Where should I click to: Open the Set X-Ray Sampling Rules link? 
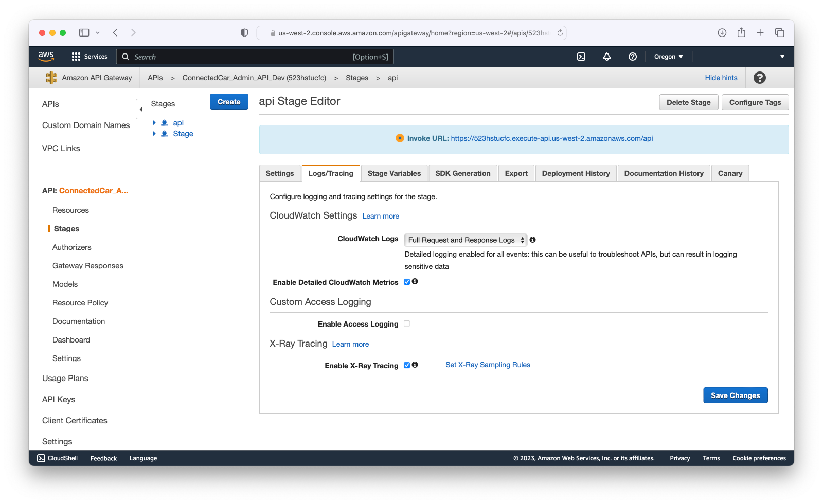tap(488, 365)
